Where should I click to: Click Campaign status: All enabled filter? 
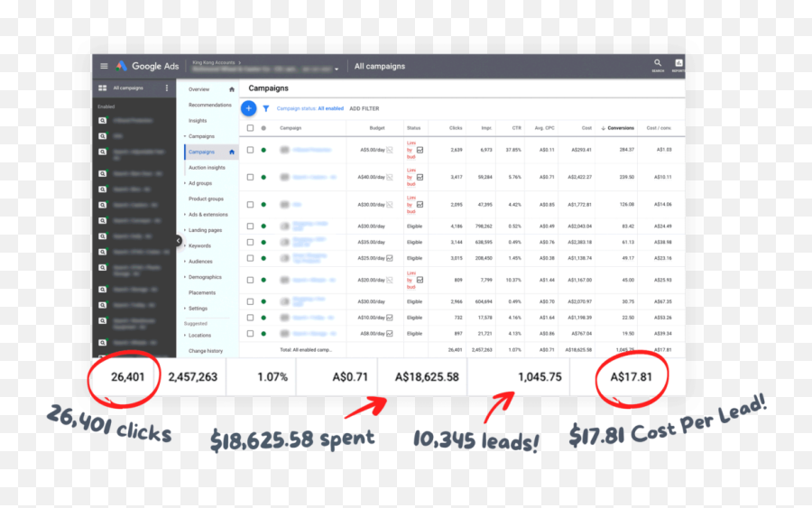pyautogui.click(x=309, y=109)
